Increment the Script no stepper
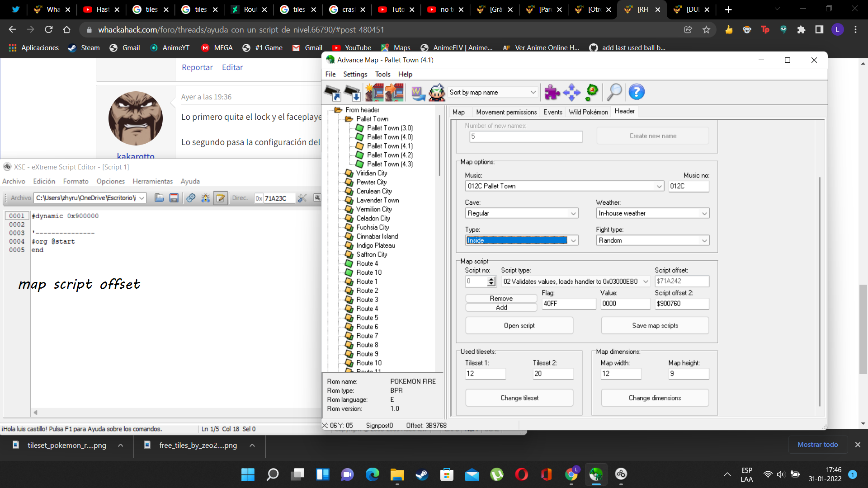The width and height of the screenshot is (868, 488). [491, 279]
